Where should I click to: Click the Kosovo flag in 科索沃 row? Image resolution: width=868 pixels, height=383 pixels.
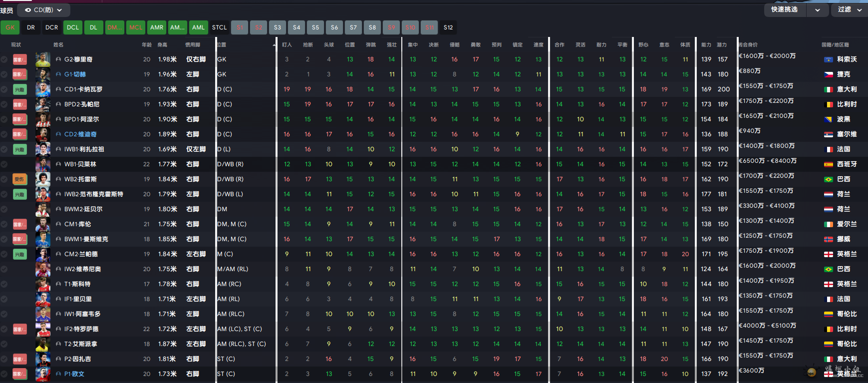click(829, 59)
